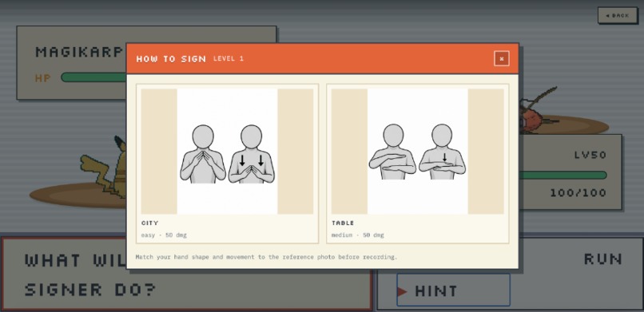Select the Hint option
644x312 pixels.
[453, 290]
